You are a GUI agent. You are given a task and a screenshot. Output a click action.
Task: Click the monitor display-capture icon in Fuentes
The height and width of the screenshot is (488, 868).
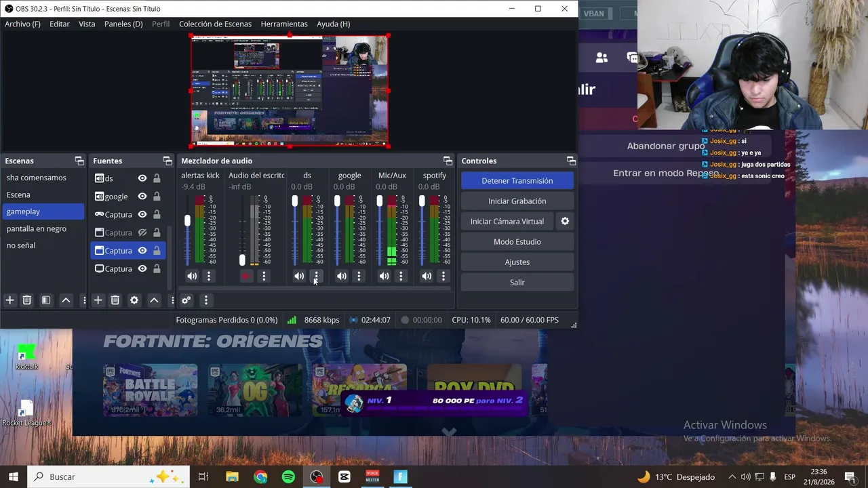click(x=99, y=269)
